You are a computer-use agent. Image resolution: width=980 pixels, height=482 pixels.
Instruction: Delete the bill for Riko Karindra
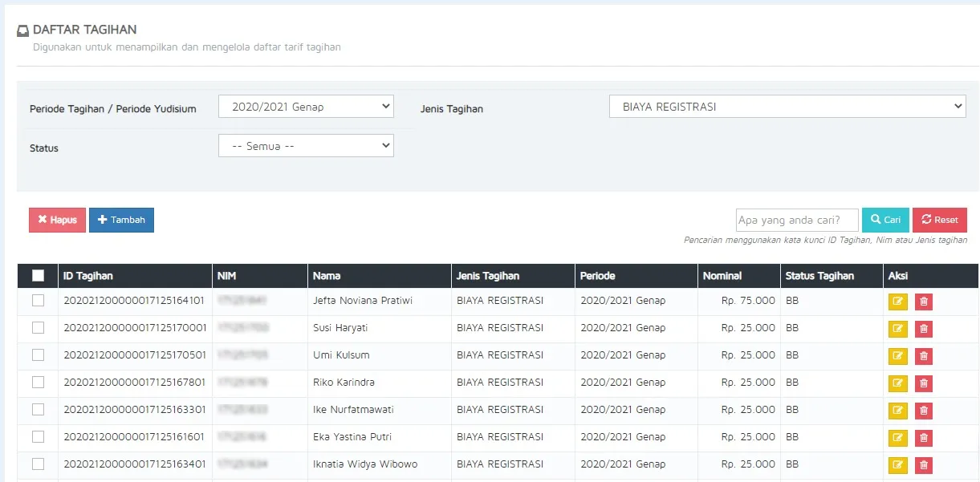tap(924, 383)
